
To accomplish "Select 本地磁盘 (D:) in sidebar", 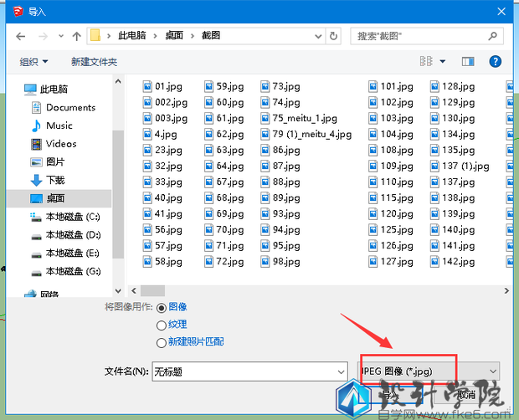I will click(73, 235).
